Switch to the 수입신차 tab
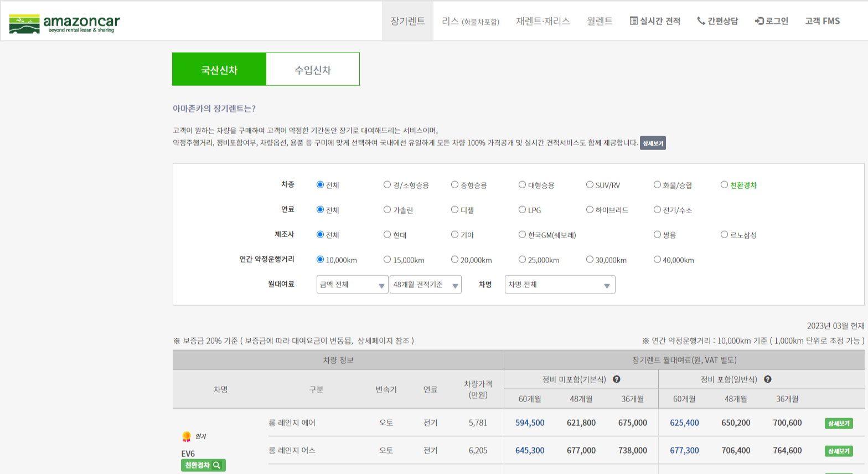This screenshot has height=474, width=868. 313,69
